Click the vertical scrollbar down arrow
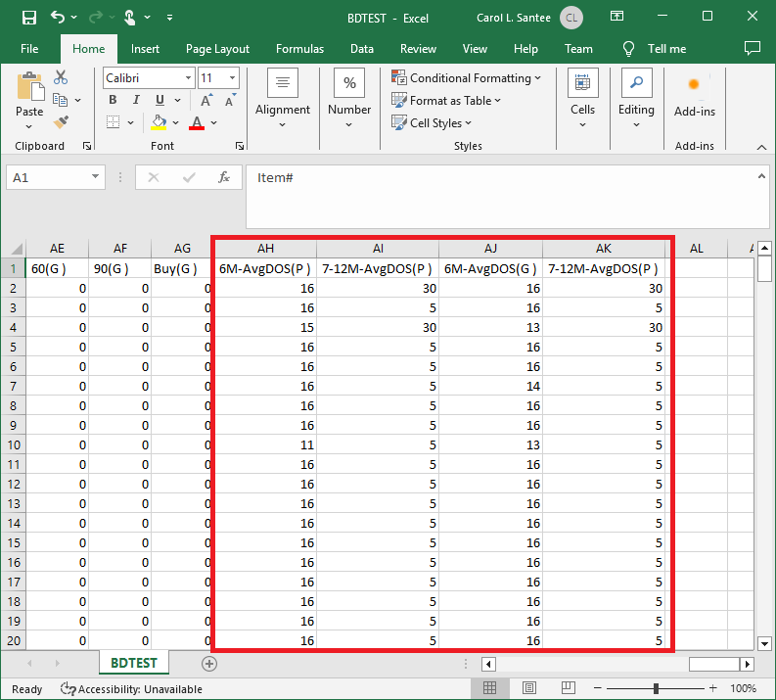Screen dimensions: 776x700 (x=764, y=643)
